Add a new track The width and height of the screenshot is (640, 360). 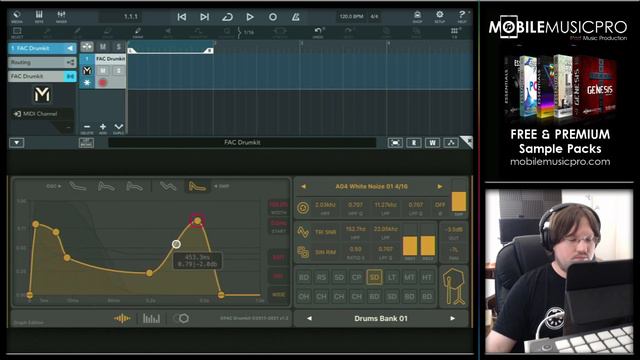click(103, 128)
